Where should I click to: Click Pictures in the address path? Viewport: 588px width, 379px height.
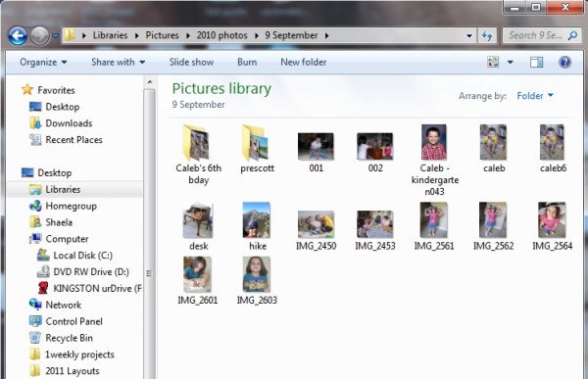[162, 35]
